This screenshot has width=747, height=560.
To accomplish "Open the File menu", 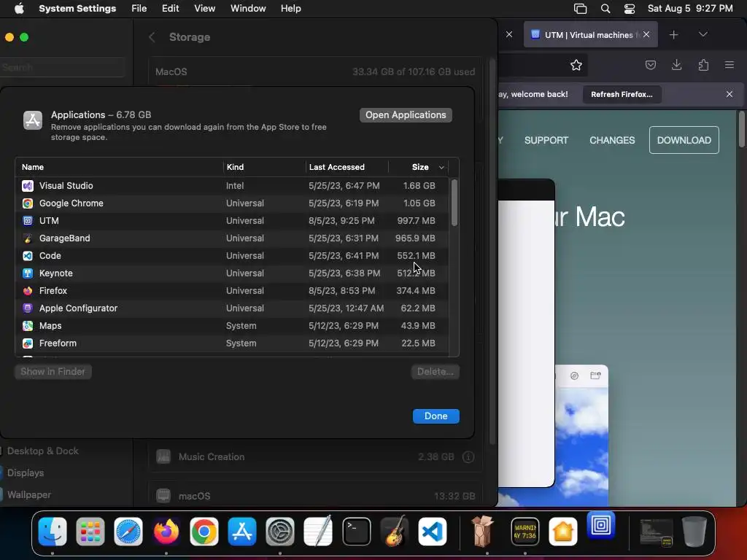I will coord(139,9).
